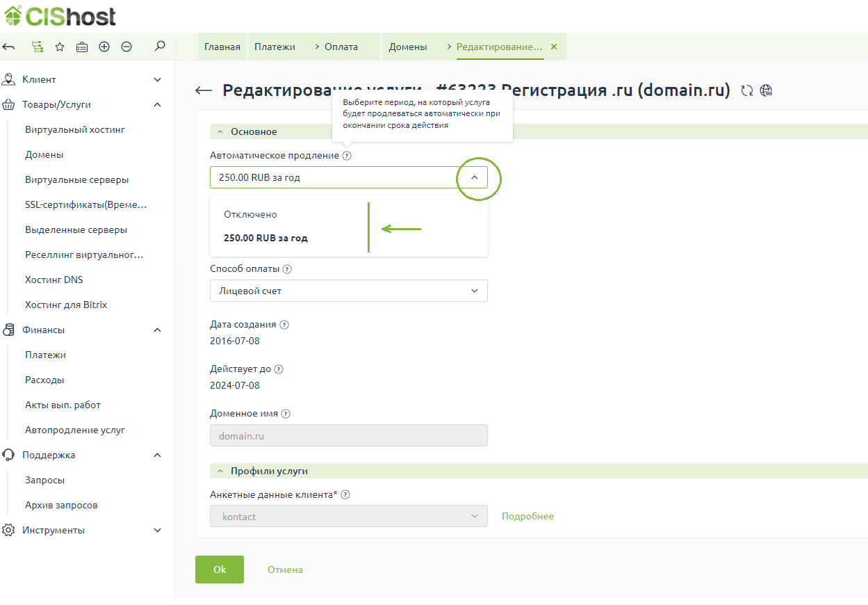The image size is (868, 605).
Task: Click the menu tree structure icon
Action: tap(38, 47)
